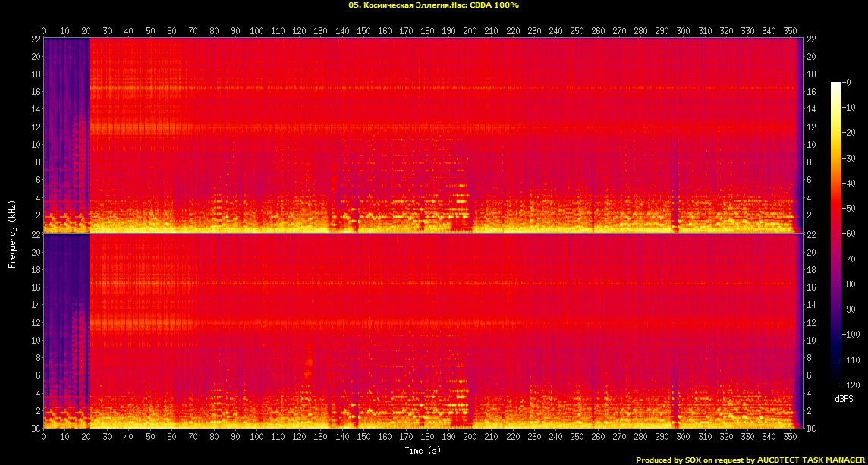Viewport: 868px width, 465px height.
Task: Click the spectrogram title with the FLAC file name
Action: coord(433,5)
